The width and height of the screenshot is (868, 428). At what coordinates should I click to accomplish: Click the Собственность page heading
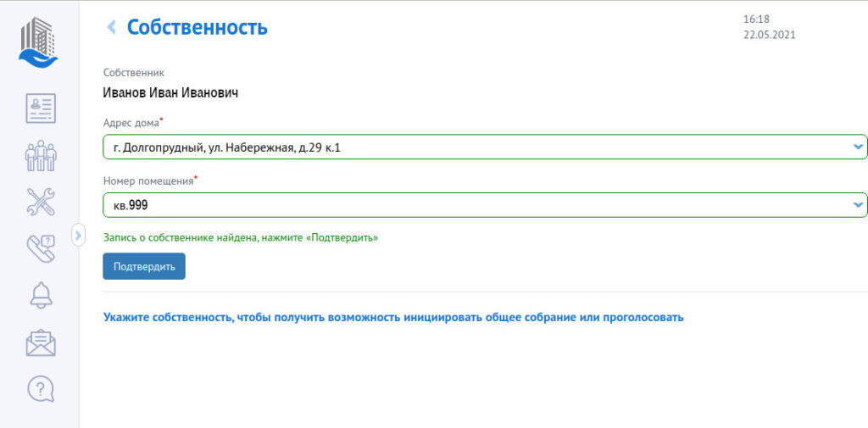click(197, 27)
